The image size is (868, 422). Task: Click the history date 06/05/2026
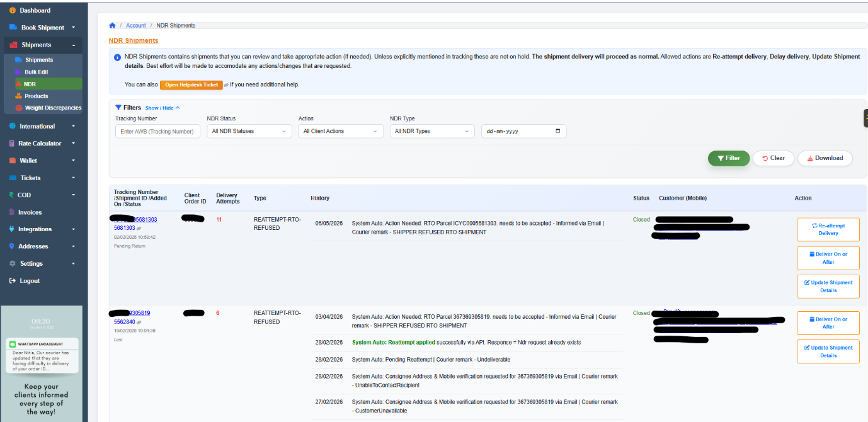(329, 224)
